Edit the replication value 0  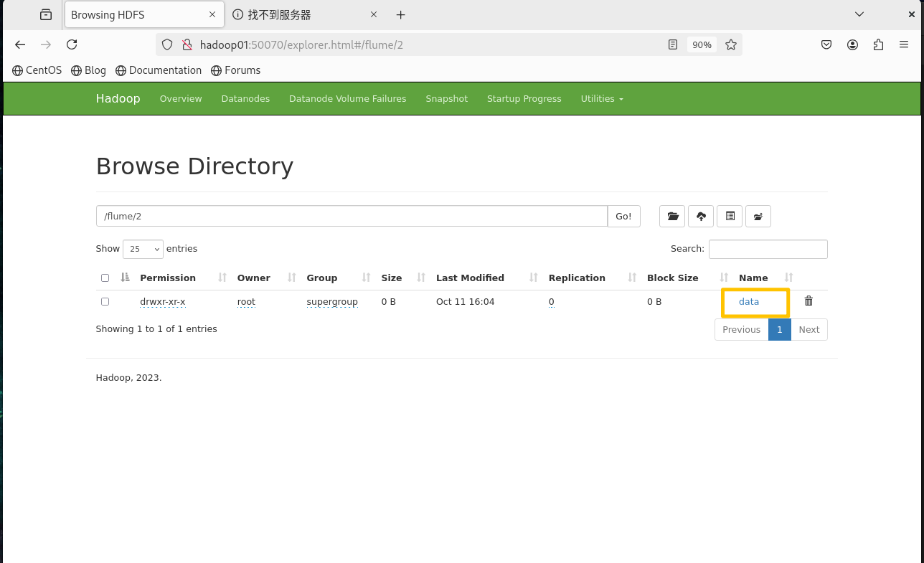point(551,302)
